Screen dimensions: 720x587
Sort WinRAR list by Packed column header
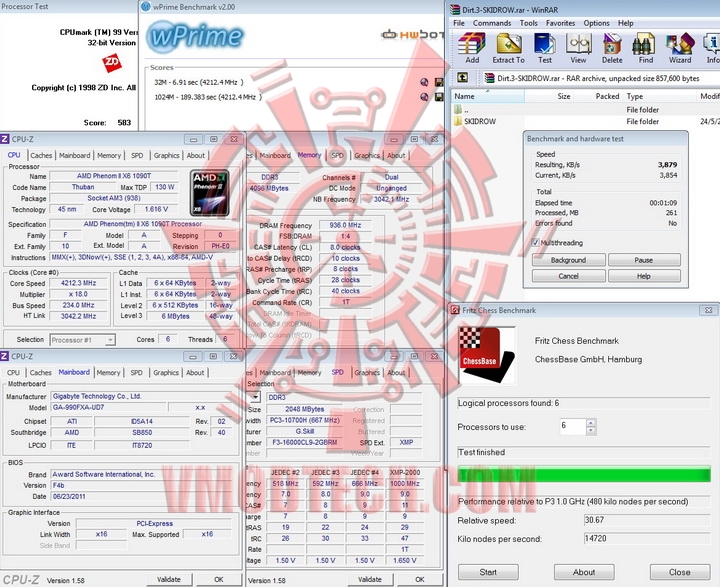pyautogui.click(x=598, y=96)
